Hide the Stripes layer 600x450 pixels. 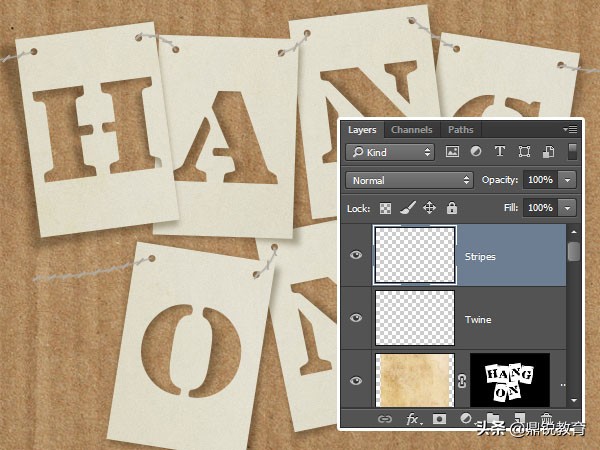coord(356,256)
